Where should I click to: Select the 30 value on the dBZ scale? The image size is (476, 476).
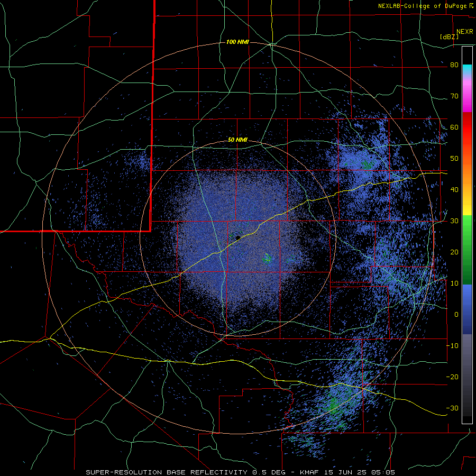[454, 221]
